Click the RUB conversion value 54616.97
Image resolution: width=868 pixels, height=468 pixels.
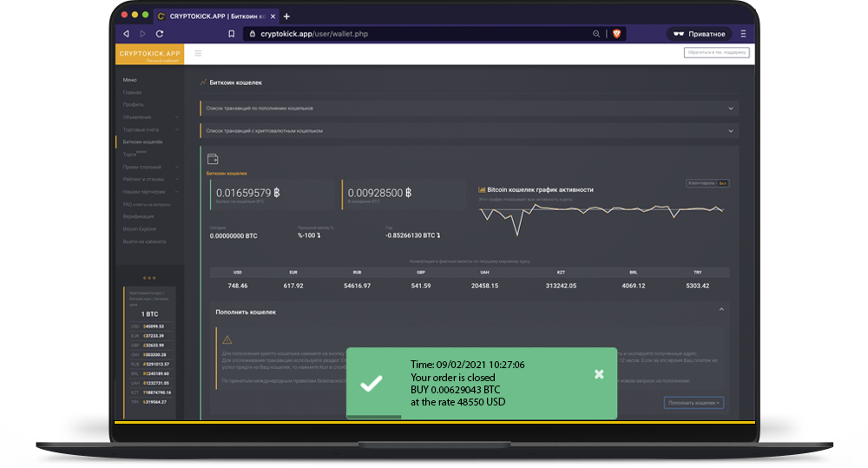[x=357, y=286]
